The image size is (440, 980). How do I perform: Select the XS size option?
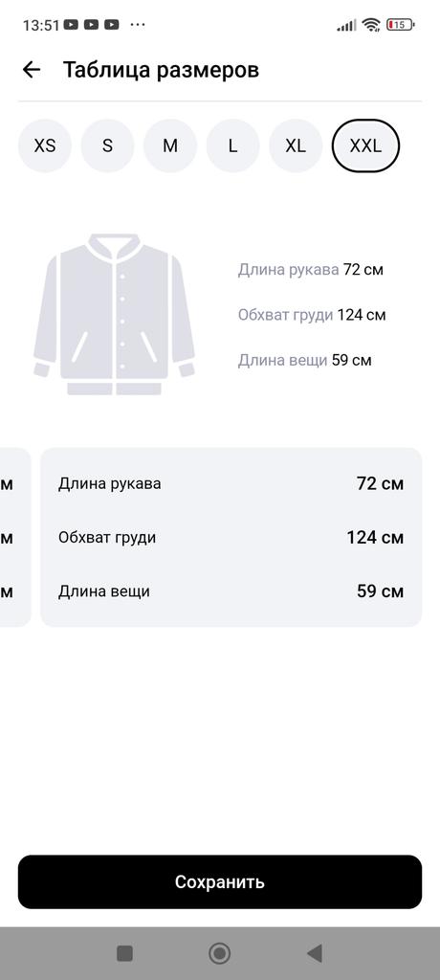pos(45,145)
